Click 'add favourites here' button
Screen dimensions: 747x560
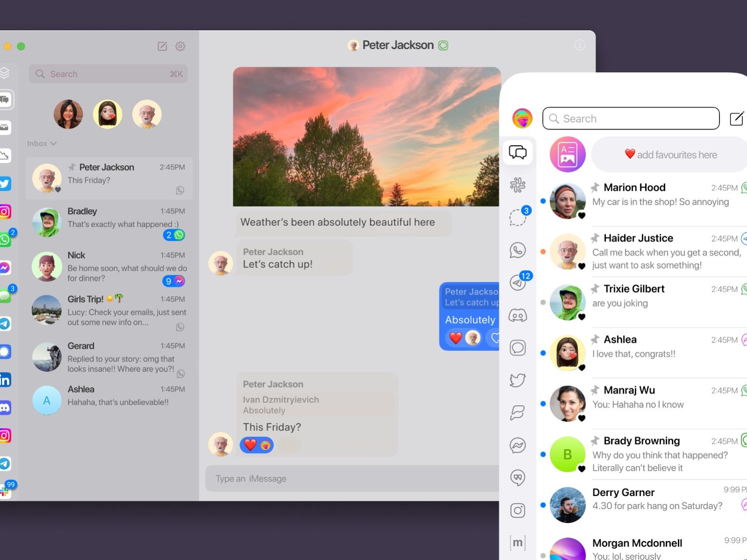click(x=671, y=154)
